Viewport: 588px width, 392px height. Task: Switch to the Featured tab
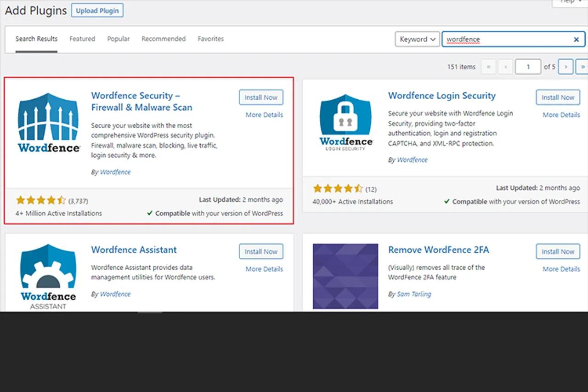[82, 39]
